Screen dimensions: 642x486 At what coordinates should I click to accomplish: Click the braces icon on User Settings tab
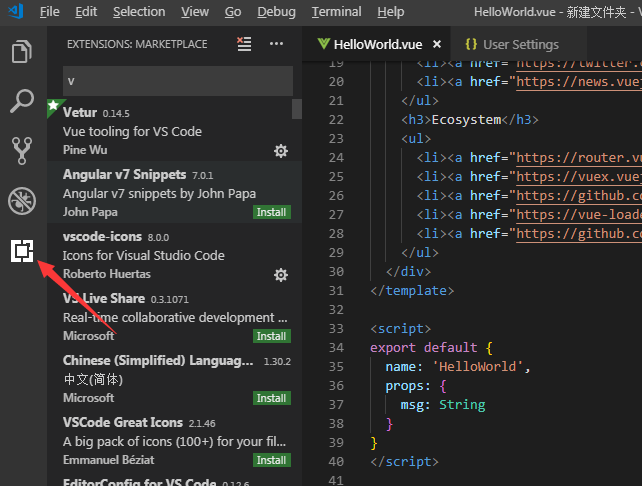[x=471, y=44]
